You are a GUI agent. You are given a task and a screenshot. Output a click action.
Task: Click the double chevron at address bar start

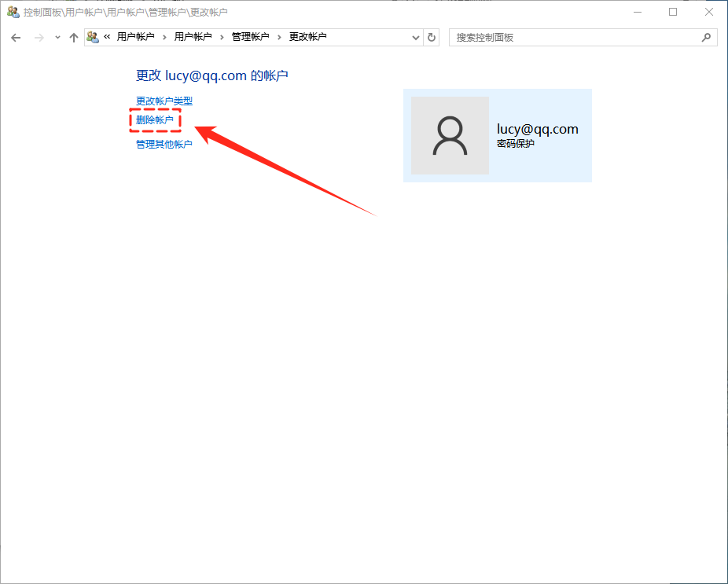107,37
